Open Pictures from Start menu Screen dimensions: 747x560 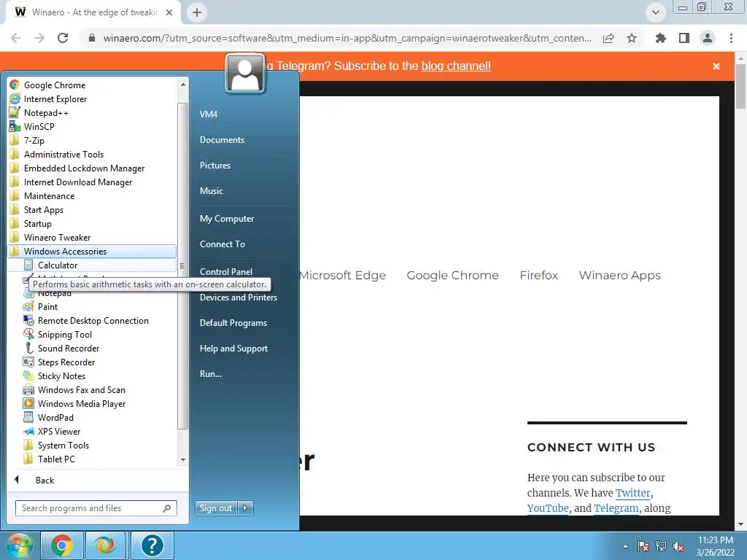215,166
